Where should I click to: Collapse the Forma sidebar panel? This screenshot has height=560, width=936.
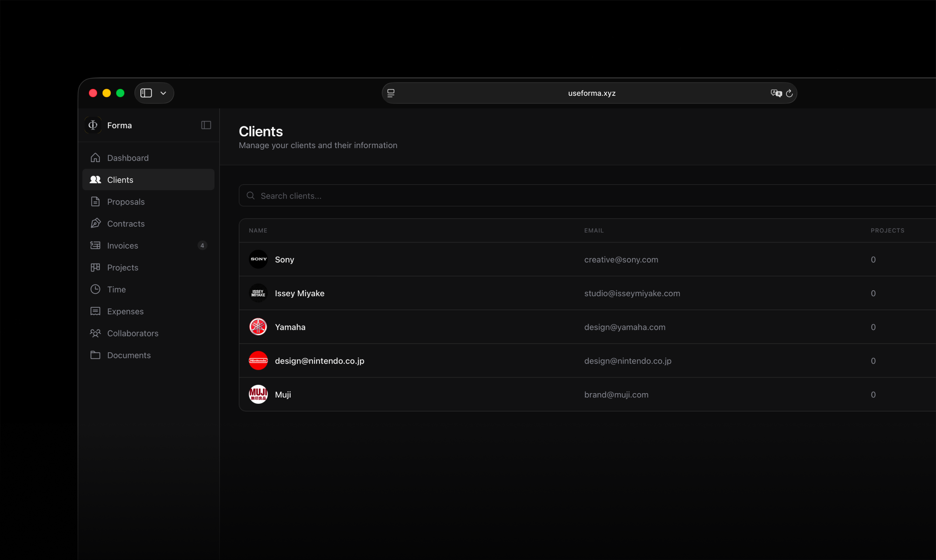click(206, 125)
